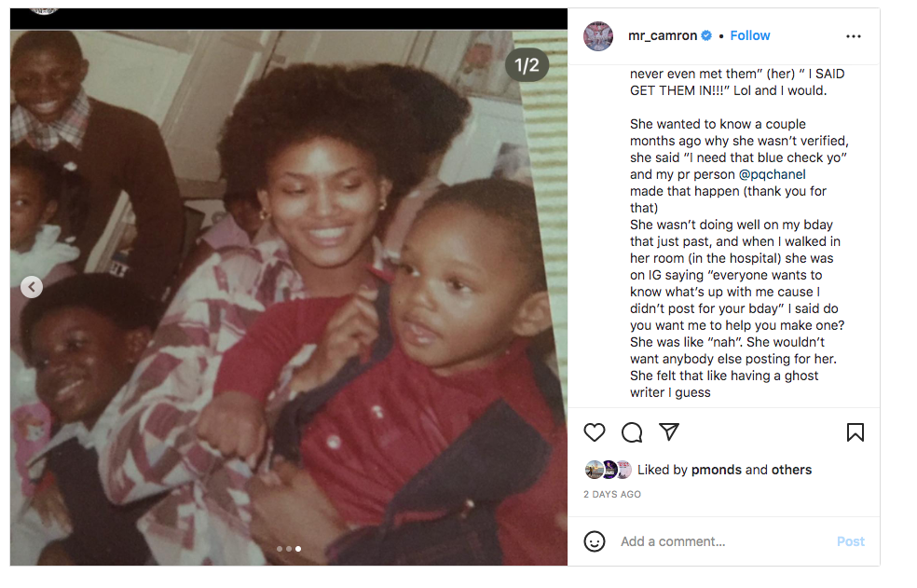Go to previous photo with left arrow
The width and height of the screenshot is (917, 588).
(32, 287)
